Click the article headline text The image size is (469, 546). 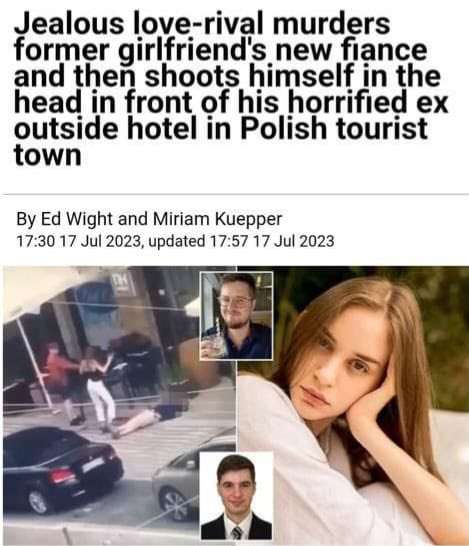click(x=230, y=89)
